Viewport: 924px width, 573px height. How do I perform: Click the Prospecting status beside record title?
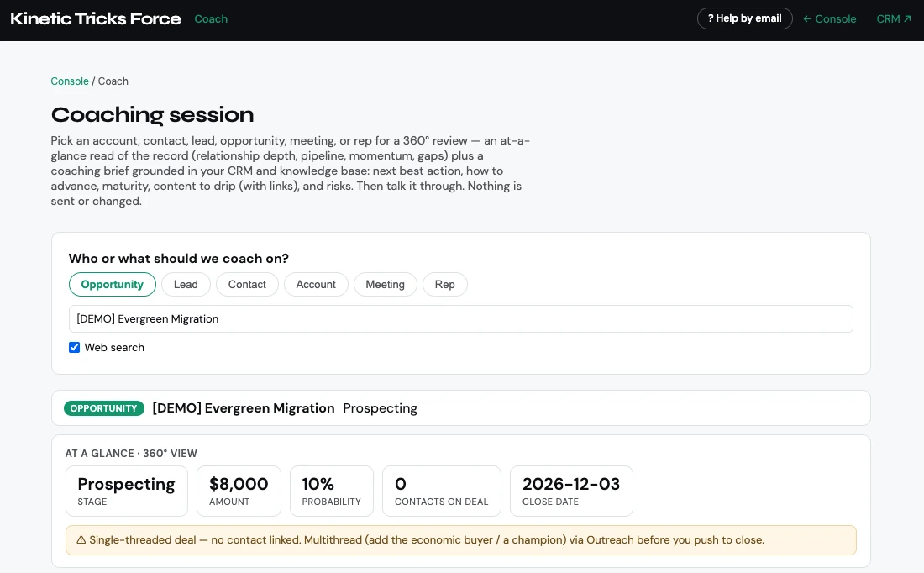point(380,408)
